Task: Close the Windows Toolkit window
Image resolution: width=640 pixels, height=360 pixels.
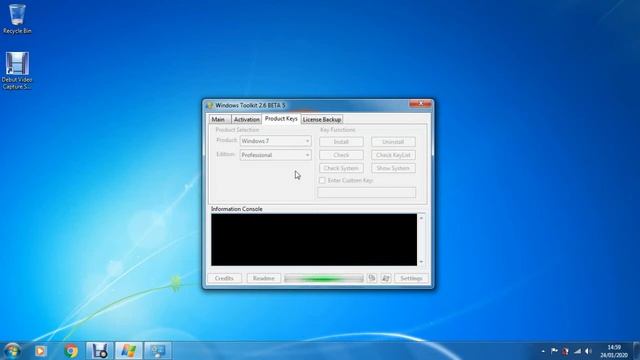Action: [x=420, y=104]
